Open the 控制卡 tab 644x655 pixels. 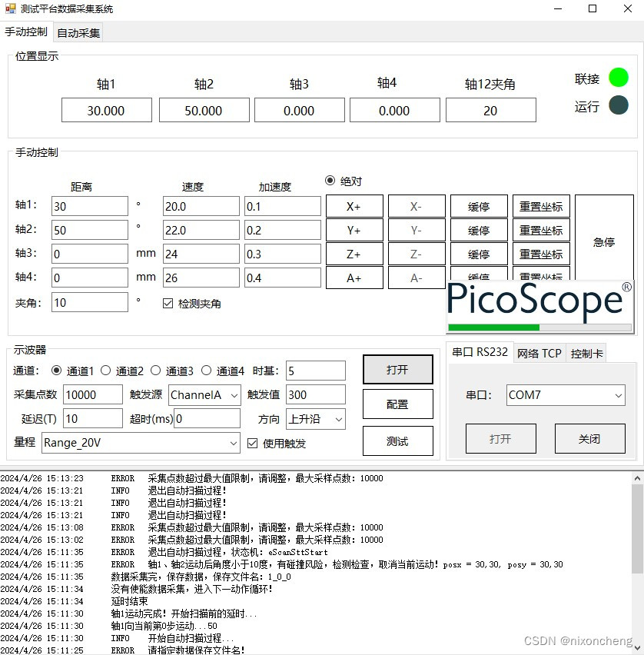tap(586, 353)
